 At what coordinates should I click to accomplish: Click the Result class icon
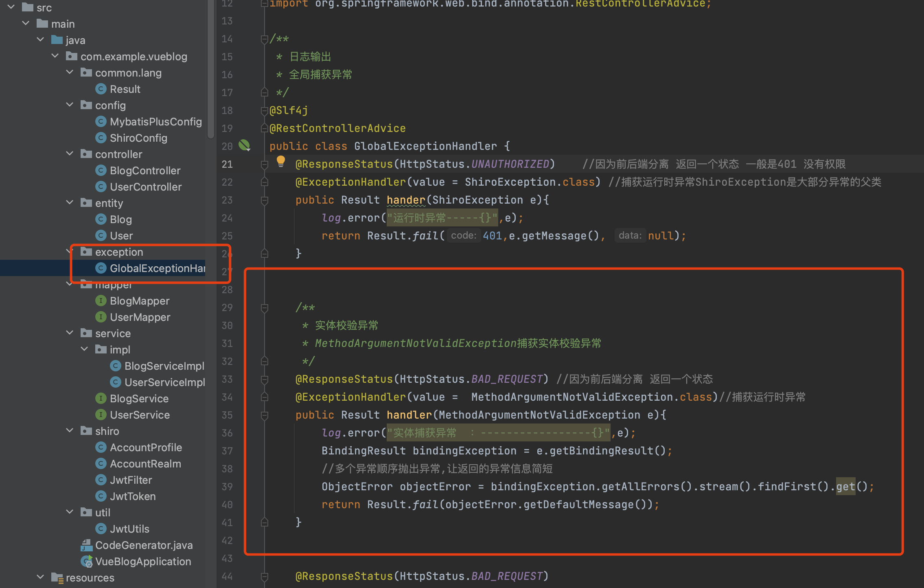coord(101,89)
